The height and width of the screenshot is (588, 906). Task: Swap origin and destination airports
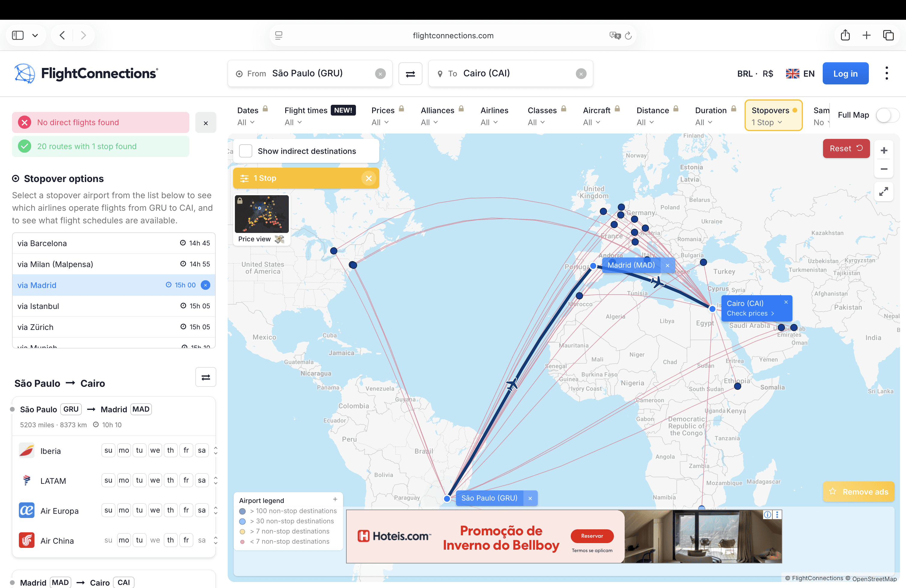tap(410, 74)
